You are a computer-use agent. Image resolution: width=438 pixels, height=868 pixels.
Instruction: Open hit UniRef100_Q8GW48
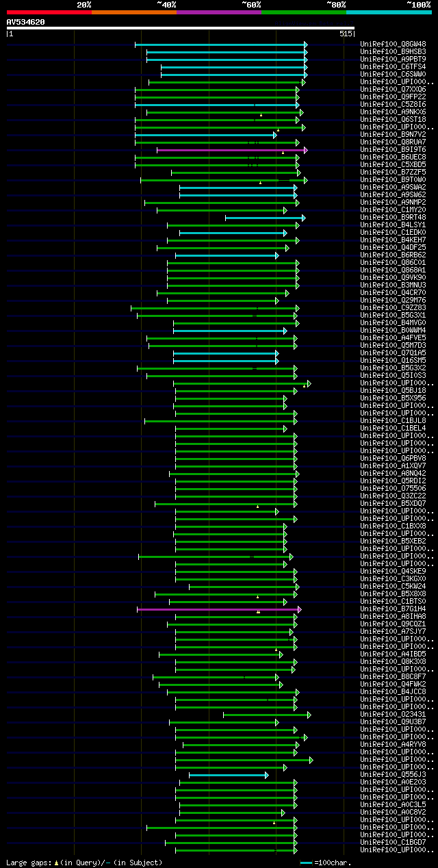[394, 44]
